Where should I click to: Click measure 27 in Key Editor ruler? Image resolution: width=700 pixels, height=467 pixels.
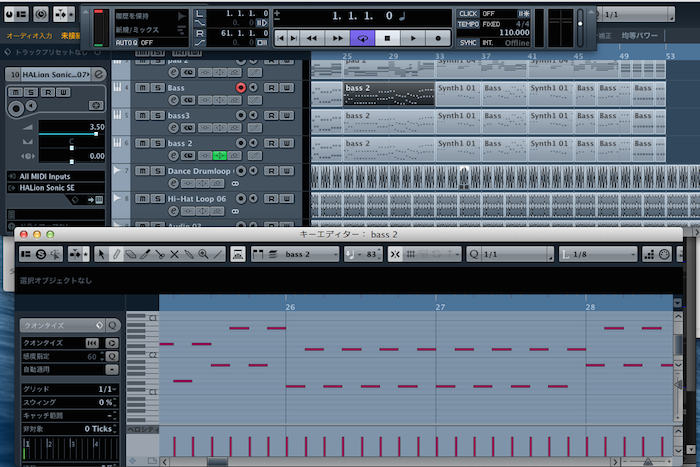click(x=440, y=307)
